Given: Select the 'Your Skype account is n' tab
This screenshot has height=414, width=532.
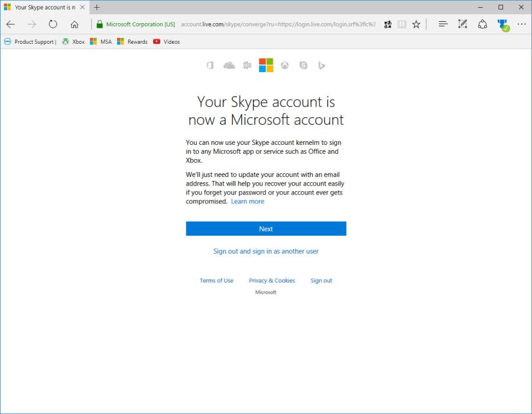Looking at the screenshot, I should [45, 7].
